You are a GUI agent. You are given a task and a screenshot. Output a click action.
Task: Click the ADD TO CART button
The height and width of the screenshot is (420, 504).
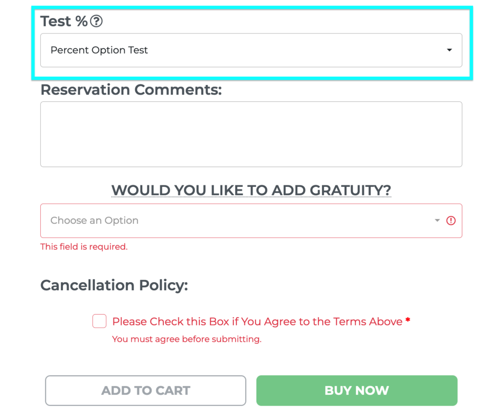click(146, 390)
